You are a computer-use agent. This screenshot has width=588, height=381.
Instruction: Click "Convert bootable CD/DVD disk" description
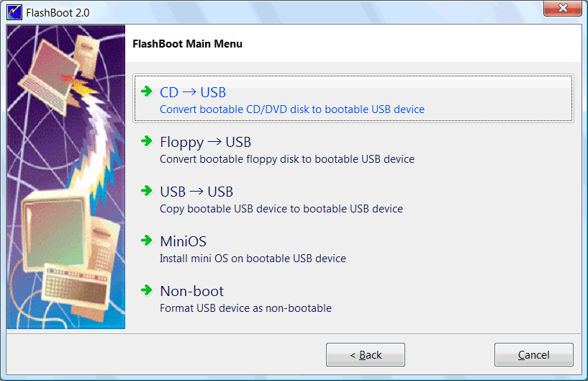coord(291,109)
